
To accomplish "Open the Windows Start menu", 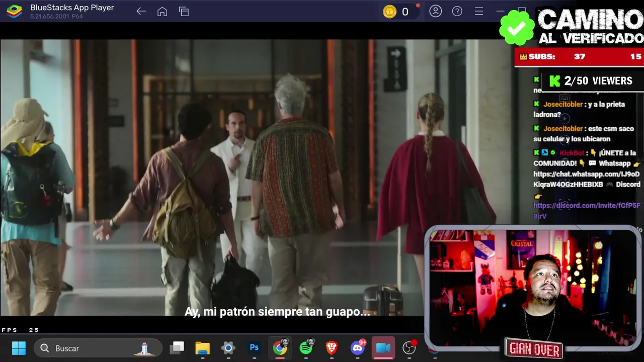I will [x=19, y=348].
